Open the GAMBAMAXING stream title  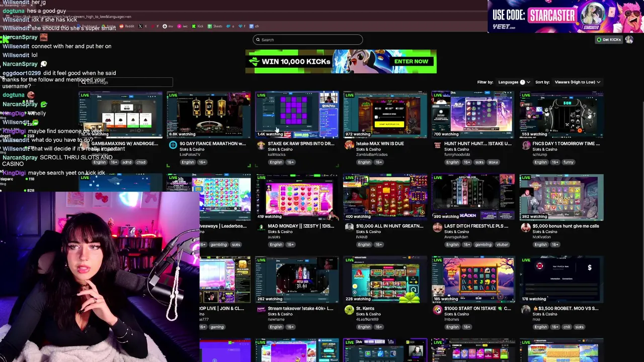coord(125,144)
